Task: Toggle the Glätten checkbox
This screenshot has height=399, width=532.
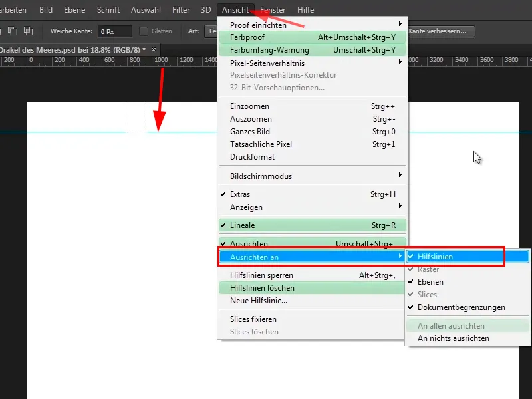Action: [144, 31]
